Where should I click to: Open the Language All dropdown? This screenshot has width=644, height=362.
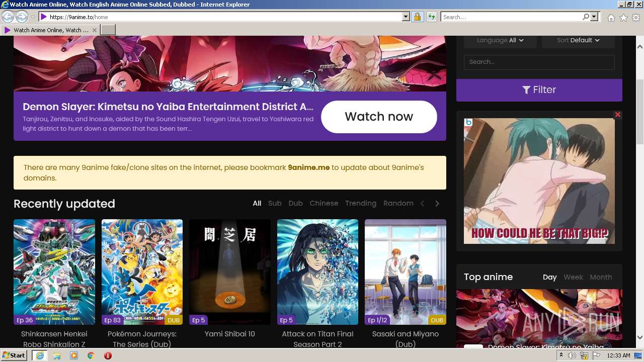click(x=500, y=40)
